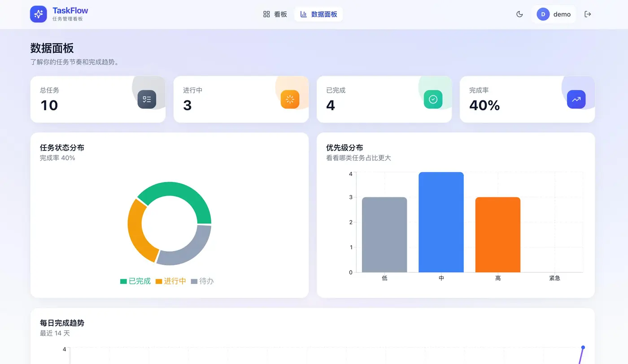Click the 最近 14 天 subtitle
The width and height of the screenshot is (628, 364).
pos(55,333)
